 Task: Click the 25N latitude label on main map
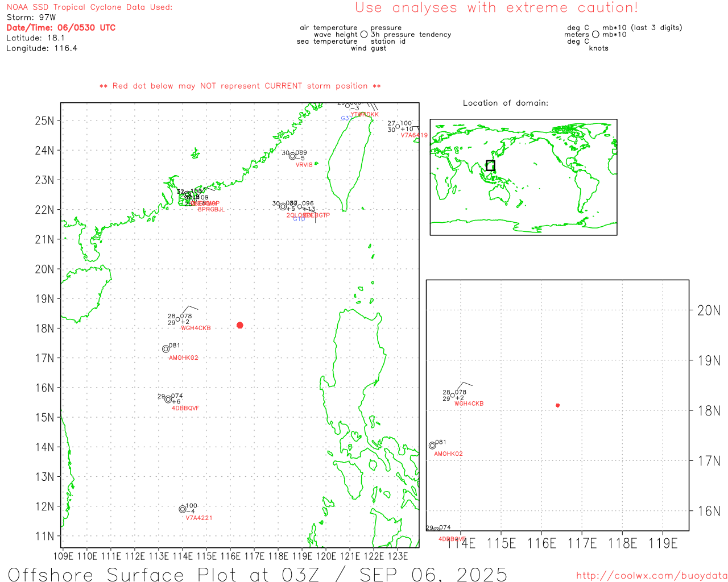coord(44,120)
